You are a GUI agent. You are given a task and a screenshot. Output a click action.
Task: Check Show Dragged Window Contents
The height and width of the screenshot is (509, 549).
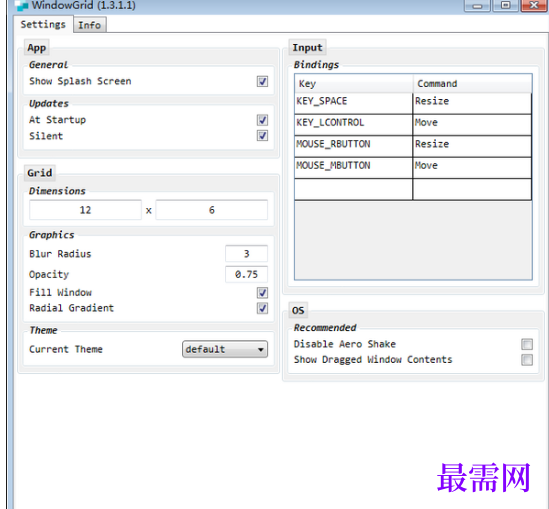click(527, 360)
